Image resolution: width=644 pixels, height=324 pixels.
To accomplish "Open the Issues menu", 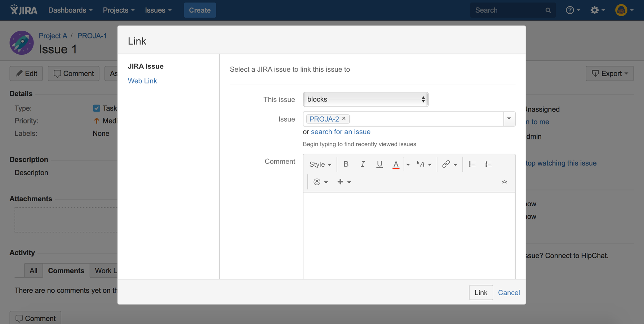I will point(158,10).
